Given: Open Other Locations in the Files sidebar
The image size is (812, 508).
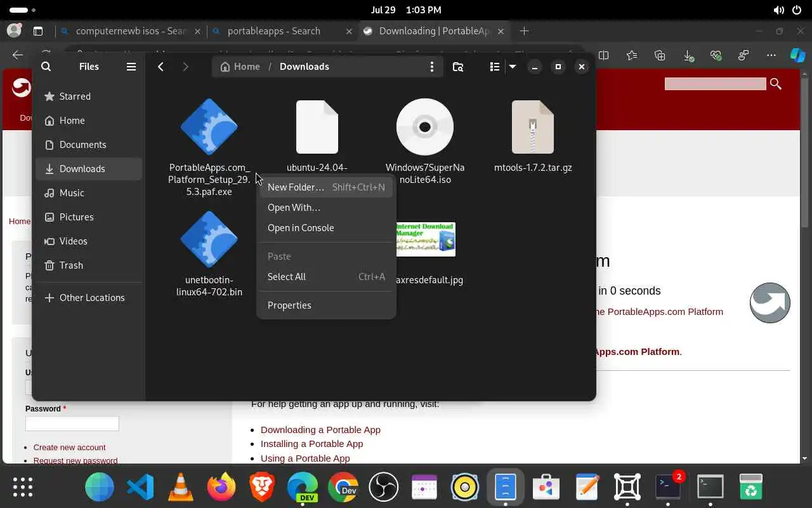Looking at the screenshot, I should tap(89, 298).
